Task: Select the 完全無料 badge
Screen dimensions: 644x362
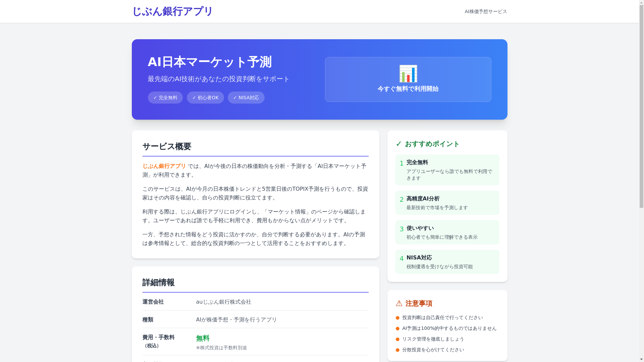Action: coord(165,98)
